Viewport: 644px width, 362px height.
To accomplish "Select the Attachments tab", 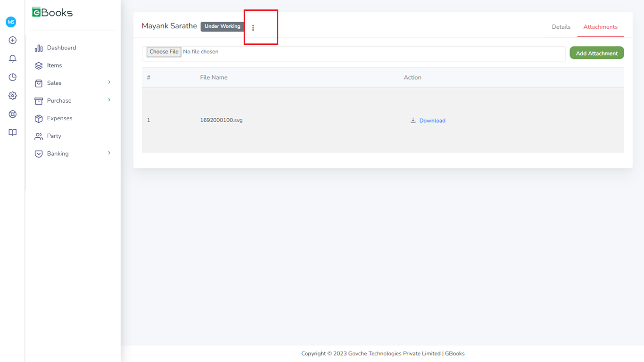I will pos(600,27).
